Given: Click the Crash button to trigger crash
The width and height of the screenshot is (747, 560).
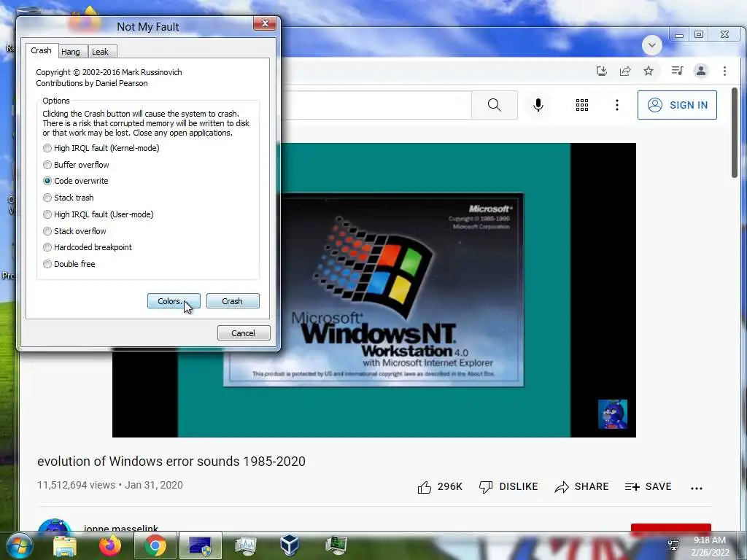Looking at the screenshot, I should coord(233,301).
